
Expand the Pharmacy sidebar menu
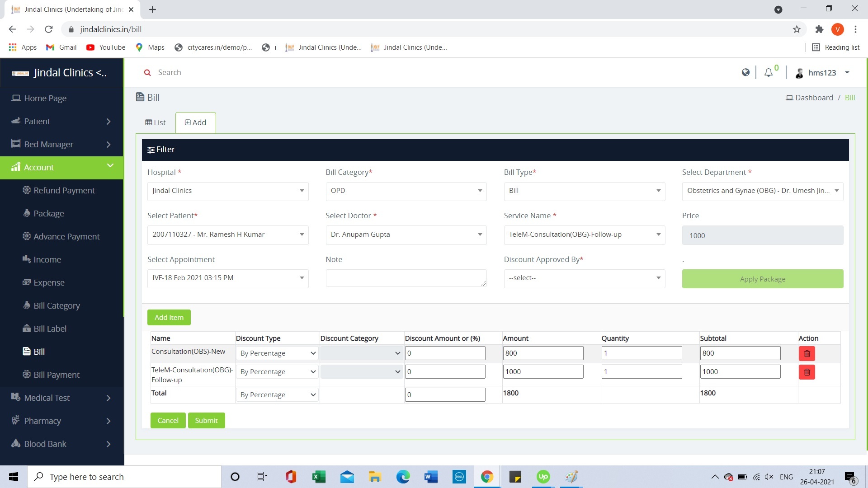tap(61, 421)
